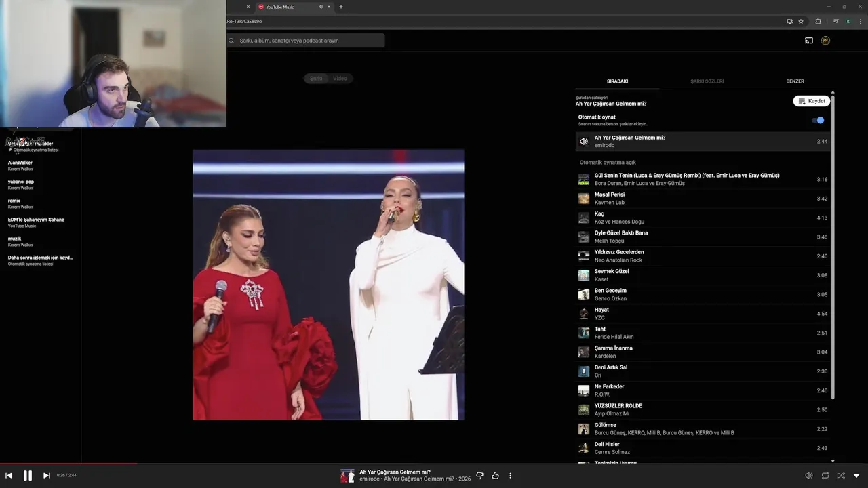Click the Kaydet button
868x488 pixels.
tap(811, 101)
